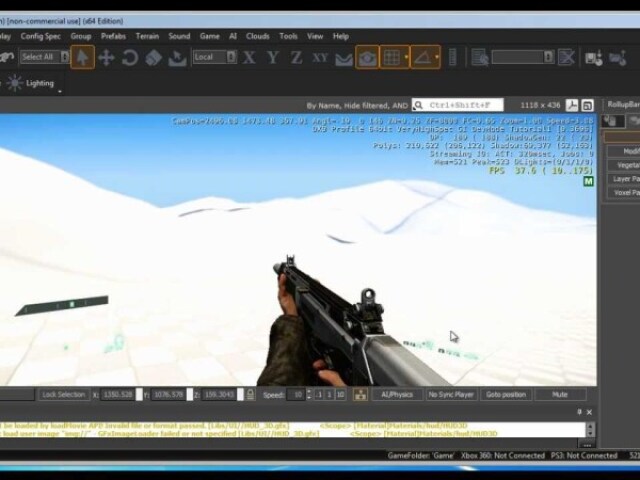This screenshot has width=640, height=480.
Task: Click the Vegetation button in RollupBar
Action: pyautogui.click(x=624, y=165)
